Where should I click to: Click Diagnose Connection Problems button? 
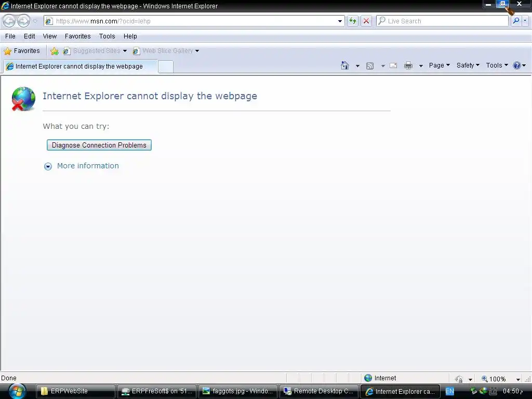[99, 145]
